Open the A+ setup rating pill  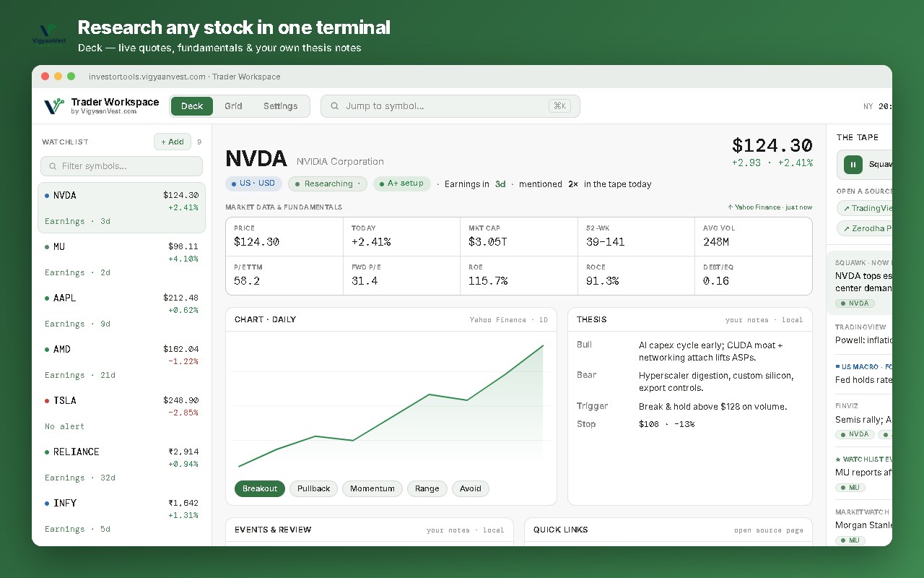click(x=402, y=184)
